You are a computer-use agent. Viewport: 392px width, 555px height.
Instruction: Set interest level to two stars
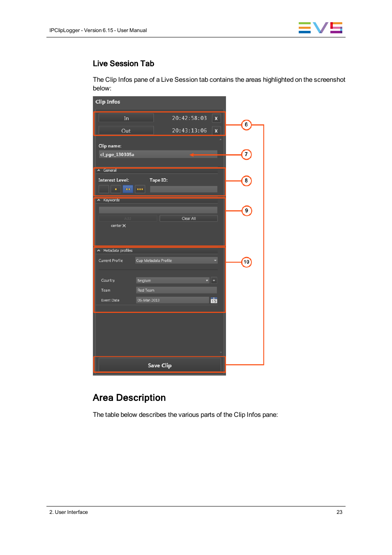click(x=128, y=189)
